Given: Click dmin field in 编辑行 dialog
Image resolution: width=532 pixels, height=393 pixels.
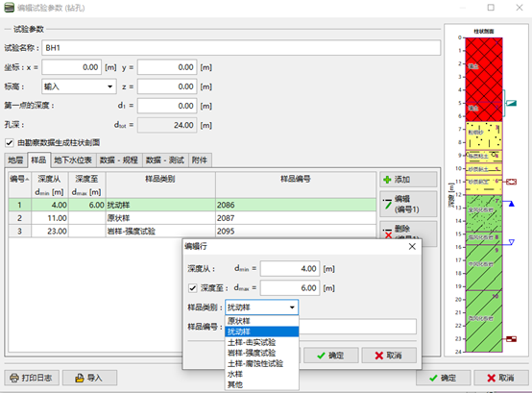Looking at the screenshot, I should (290, 269).
